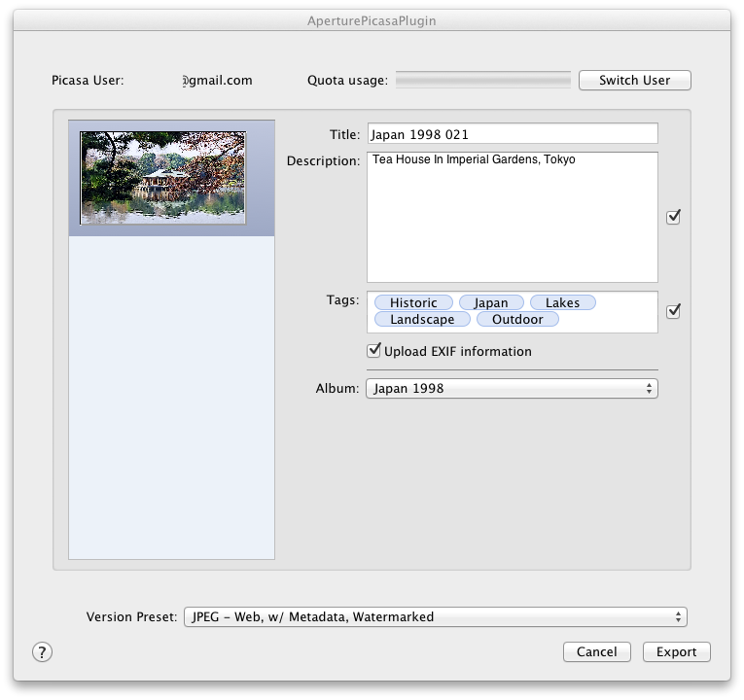Image resolution: width=744 pixels, height=700 pixels.
Task: Uncheck Upload EXIF information
Action: 373,351
